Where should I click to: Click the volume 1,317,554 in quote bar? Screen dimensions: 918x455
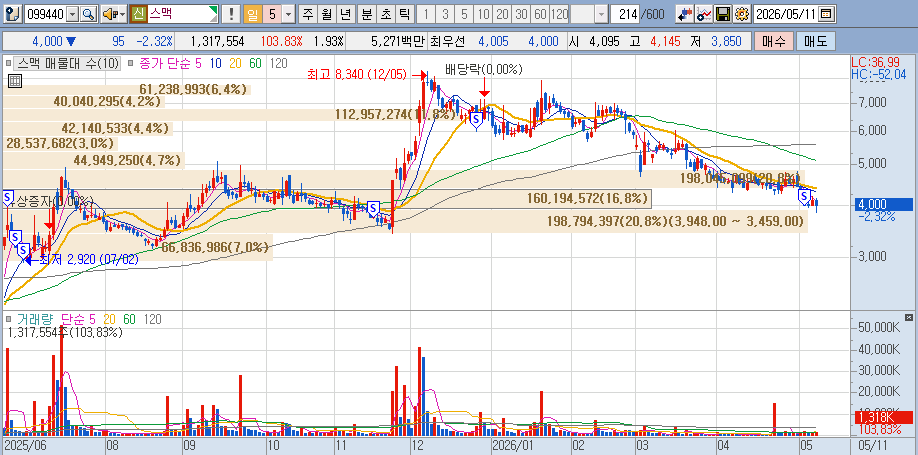point(218,42)
